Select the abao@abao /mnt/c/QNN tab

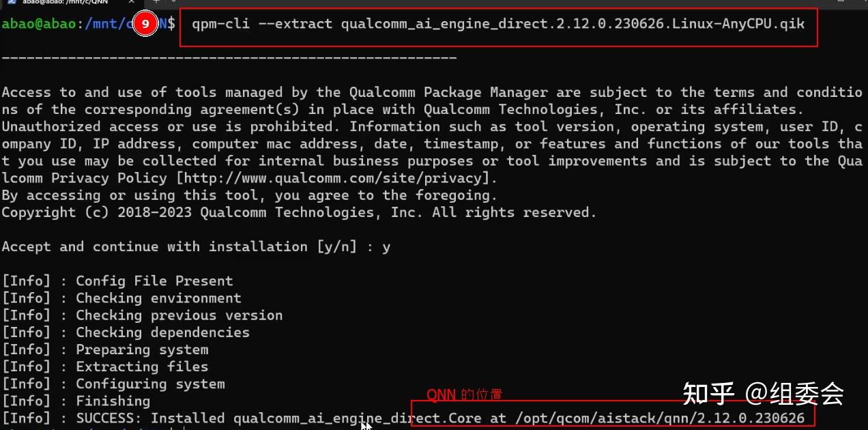point(65,2)
